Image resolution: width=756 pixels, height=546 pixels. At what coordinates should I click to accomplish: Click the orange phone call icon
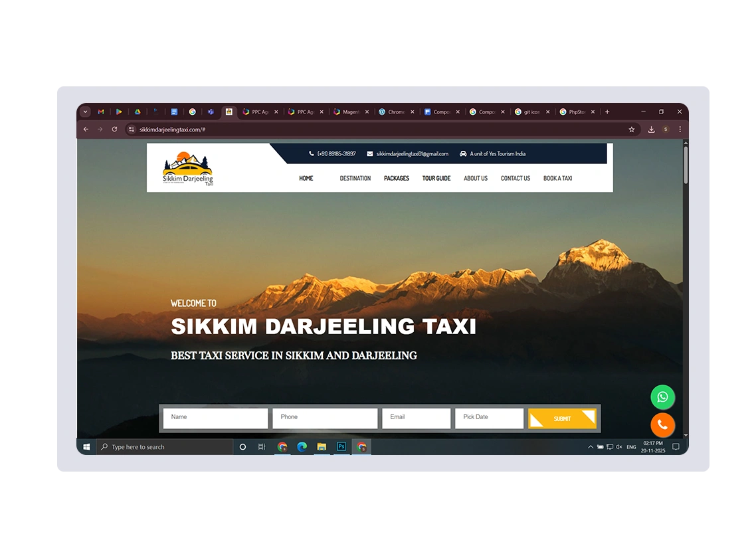pos(662,425)
